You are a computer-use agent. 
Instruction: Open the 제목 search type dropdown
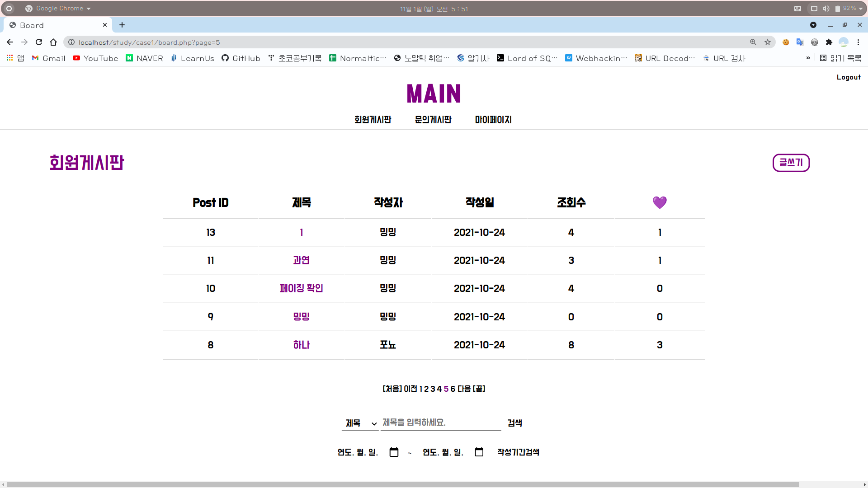click(360, 423)
